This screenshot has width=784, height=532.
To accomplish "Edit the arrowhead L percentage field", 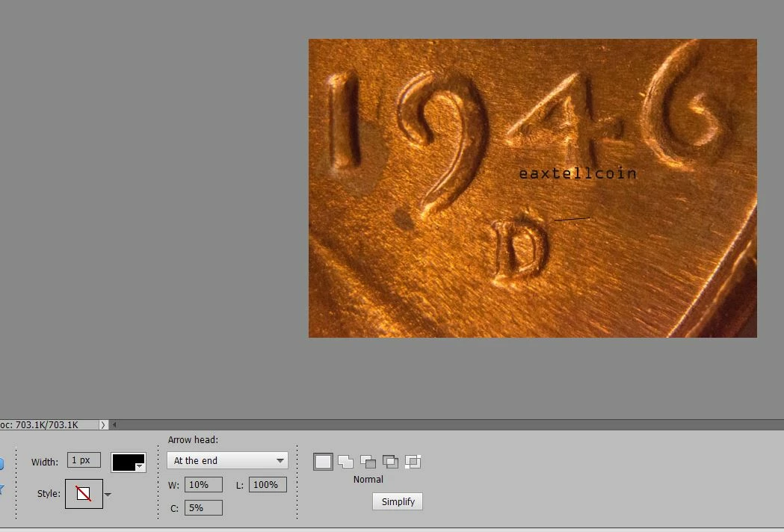I will tap(268, 484).
